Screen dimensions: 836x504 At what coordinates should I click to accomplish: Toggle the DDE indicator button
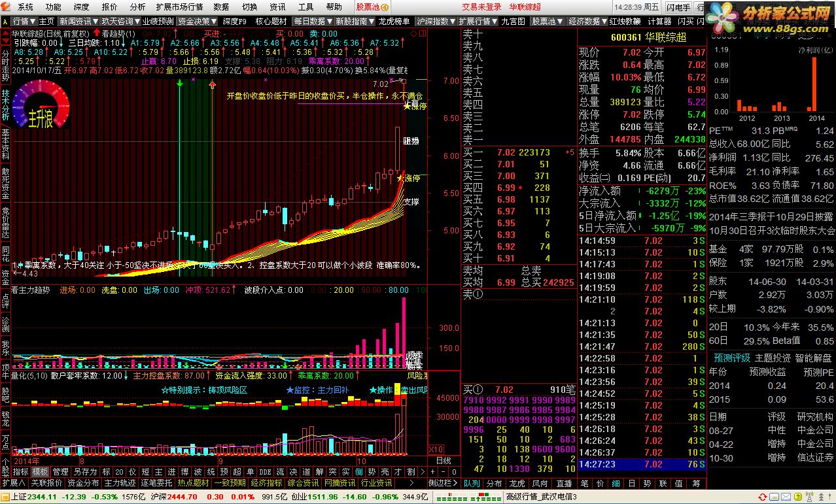tap(265, 471)
